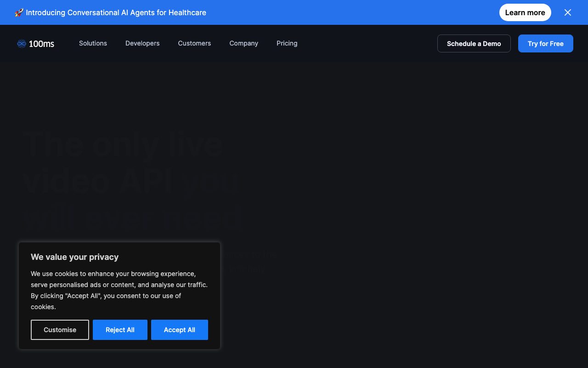Click the Try for Free button
The height and width of the screenshot is (368, 588).
click(546, 43)
